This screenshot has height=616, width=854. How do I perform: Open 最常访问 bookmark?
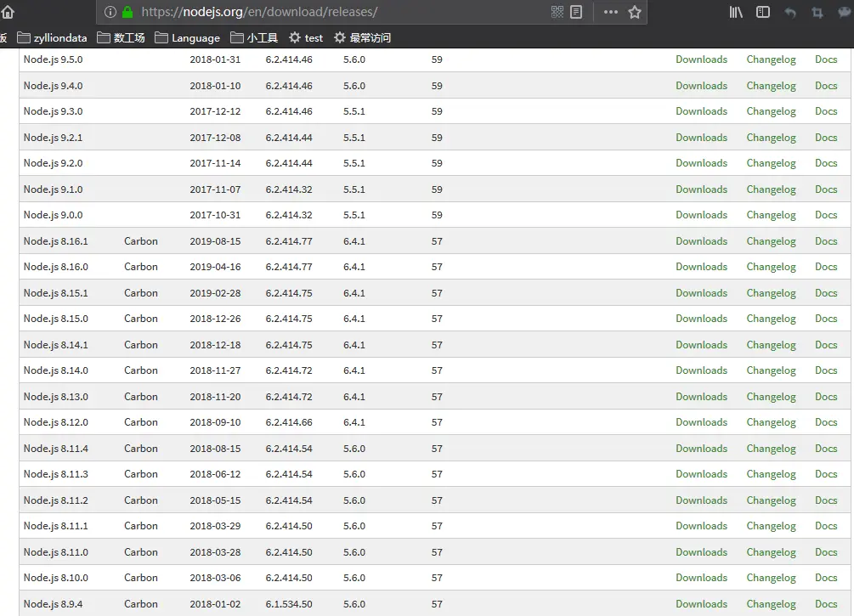pyautogui.click(x=362, y=37)
